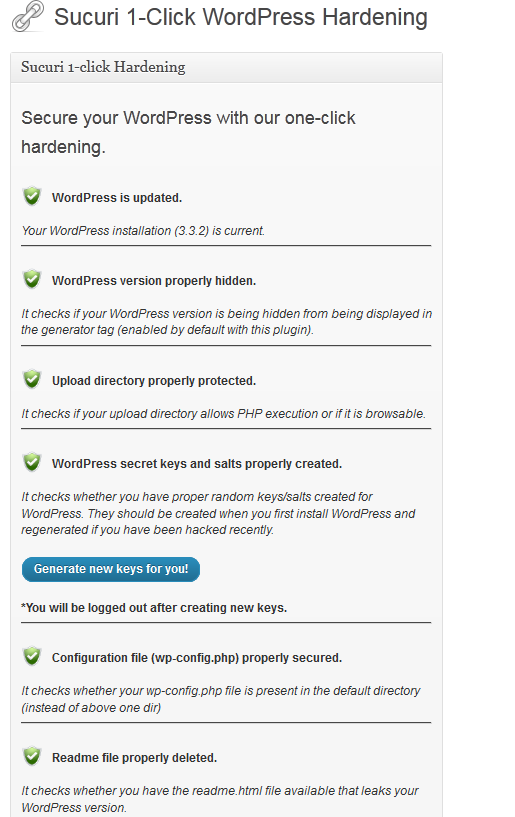The width and height of the screenshot is (515, 817).
Task: Click the Secure your WordPress one-click hardening heading
Action: [x=188, y=132]
